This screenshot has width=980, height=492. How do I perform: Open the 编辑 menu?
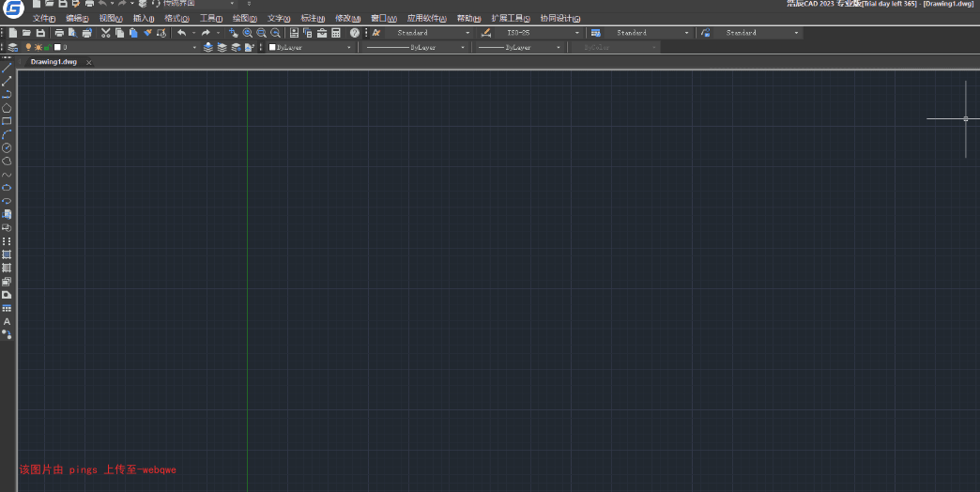click(x=78, y=18)
